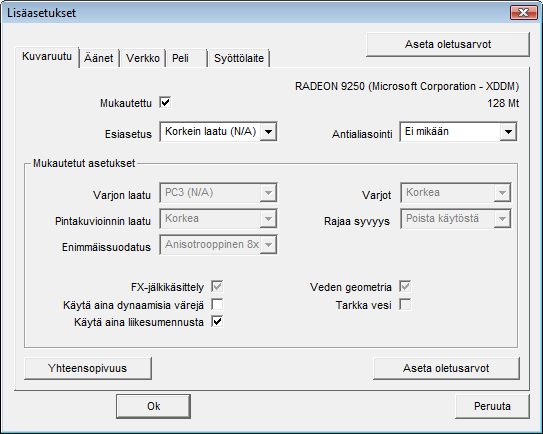Enable Käytä aina dynaamisia värejä
The image size is (543, 434).
pos(217,304)
